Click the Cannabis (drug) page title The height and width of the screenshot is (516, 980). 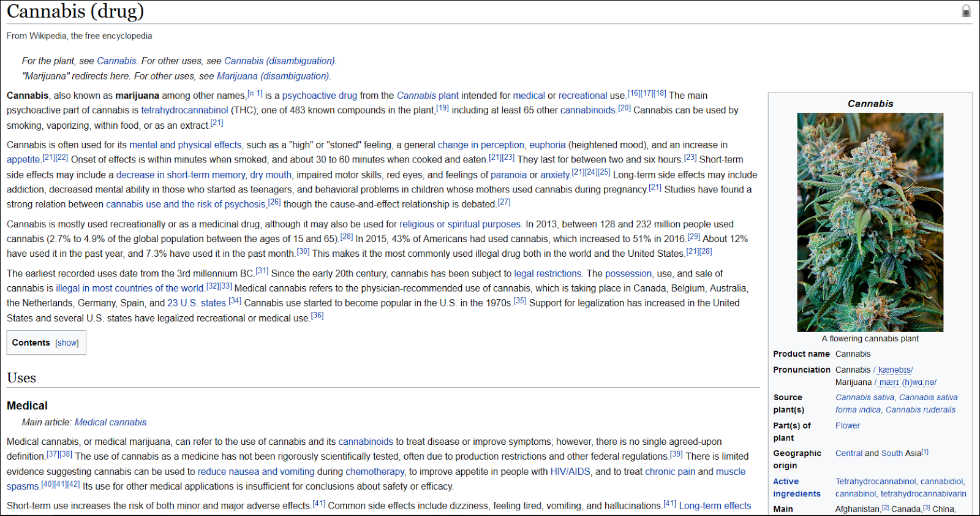point(75,12)
